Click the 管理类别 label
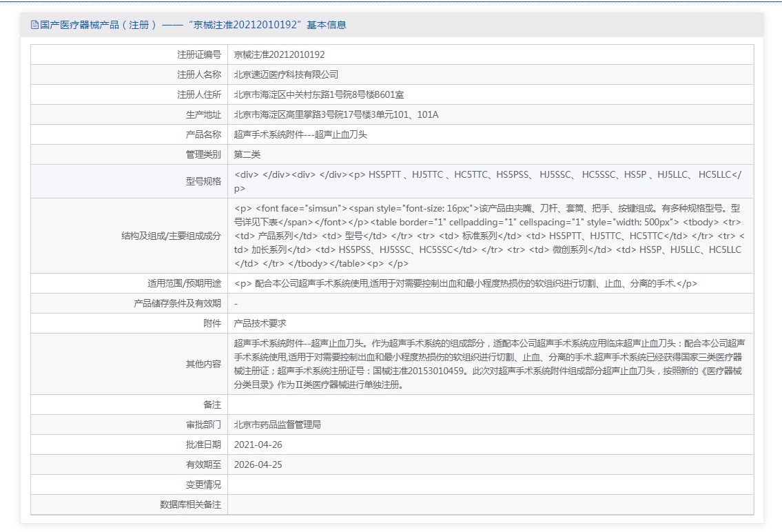The image size is (782, 532). tap(203, 154)
